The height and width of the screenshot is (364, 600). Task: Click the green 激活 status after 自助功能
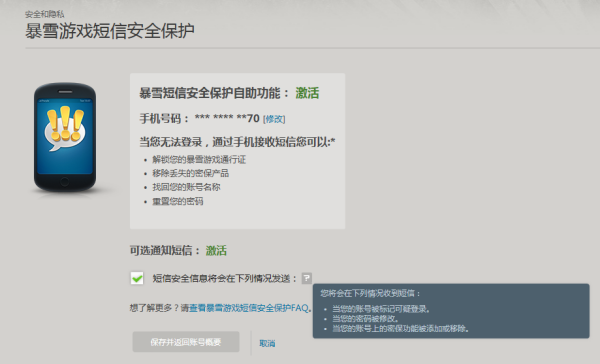pos(307,93)
